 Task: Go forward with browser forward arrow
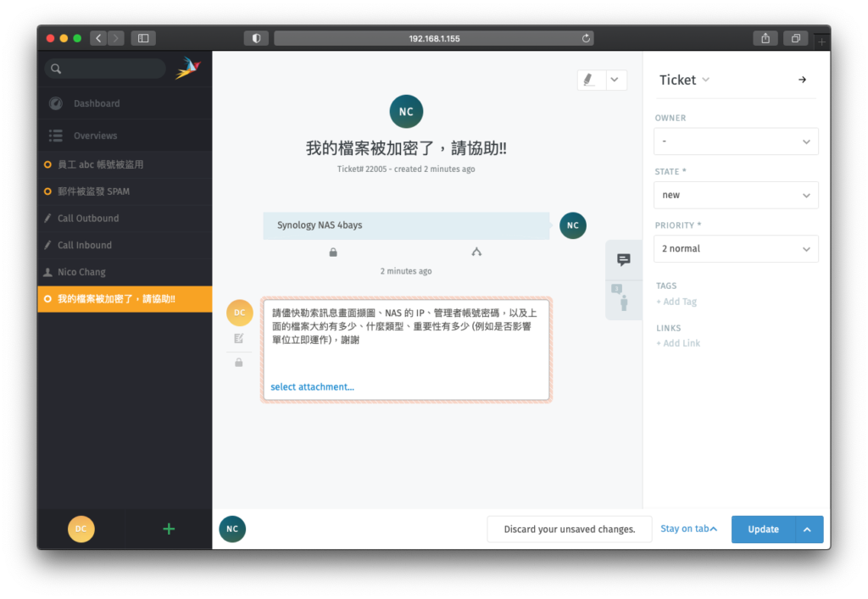click(x=115, y=38)
